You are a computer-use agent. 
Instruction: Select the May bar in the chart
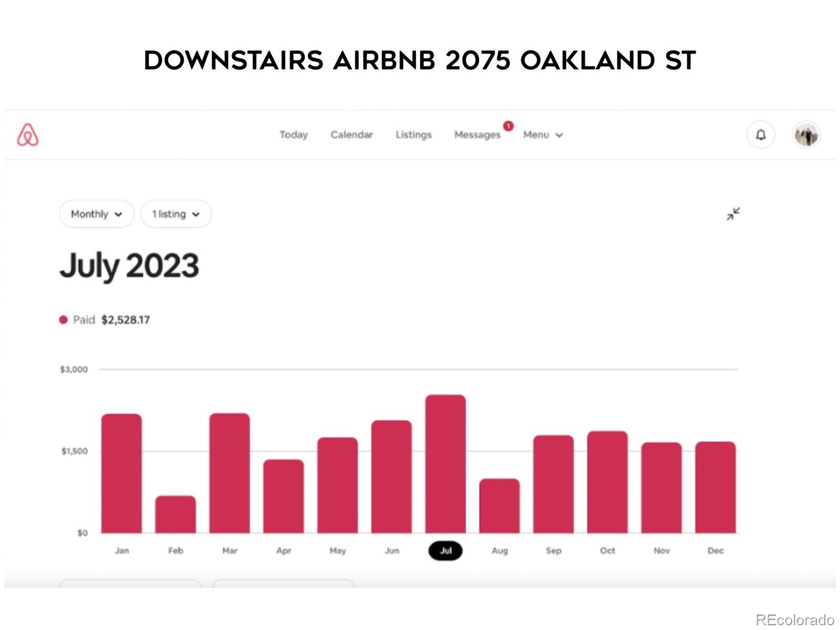point(338,485)
